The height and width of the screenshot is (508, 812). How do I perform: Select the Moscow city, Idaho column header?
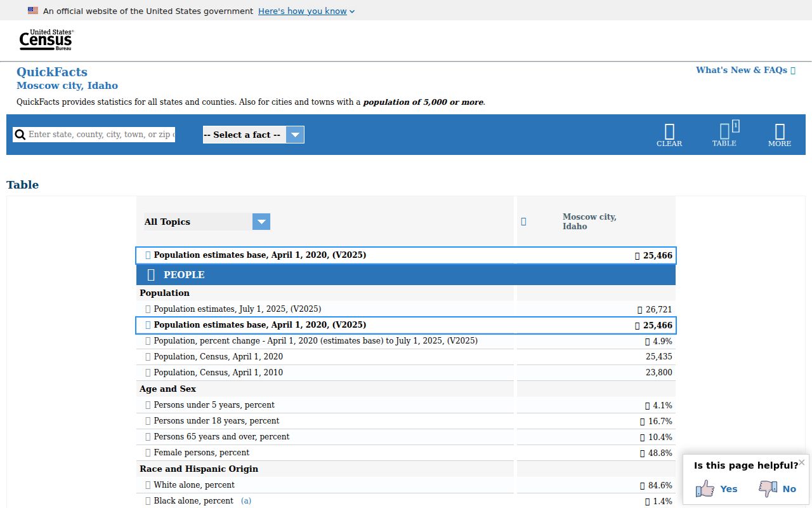(x=589, y=222)
